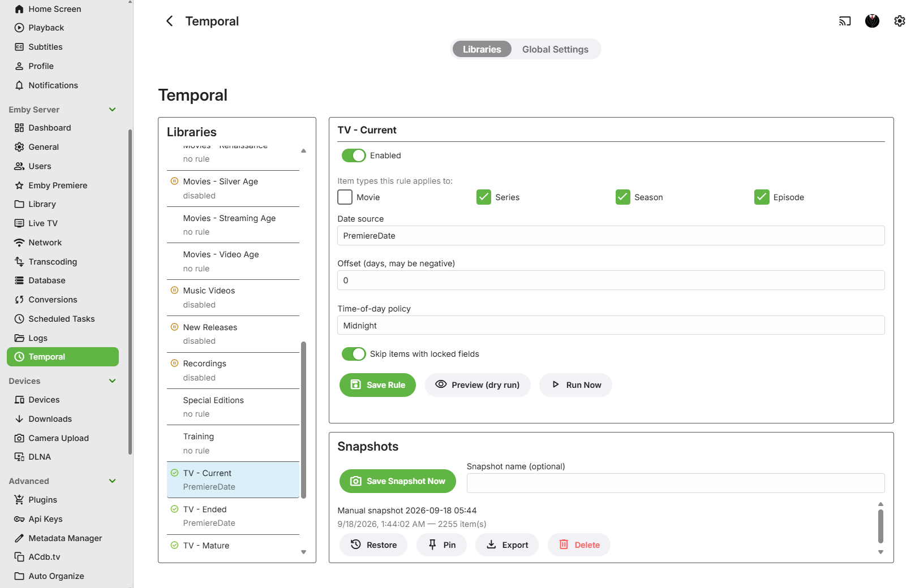The width and height of the screenshot is (915, 588).
Task: Toggle Skip items with locked fields
Action: tap(354, 354)
